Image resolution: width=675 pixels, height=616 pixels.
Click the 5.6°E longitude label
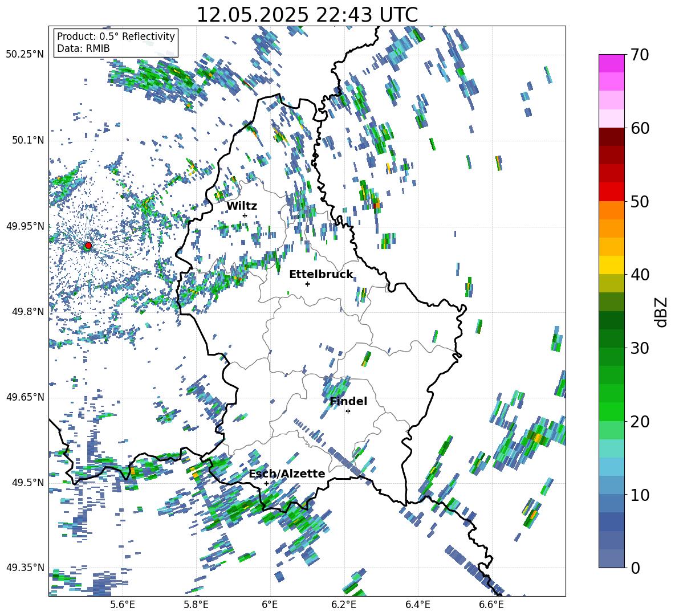[x=123, y=605]
